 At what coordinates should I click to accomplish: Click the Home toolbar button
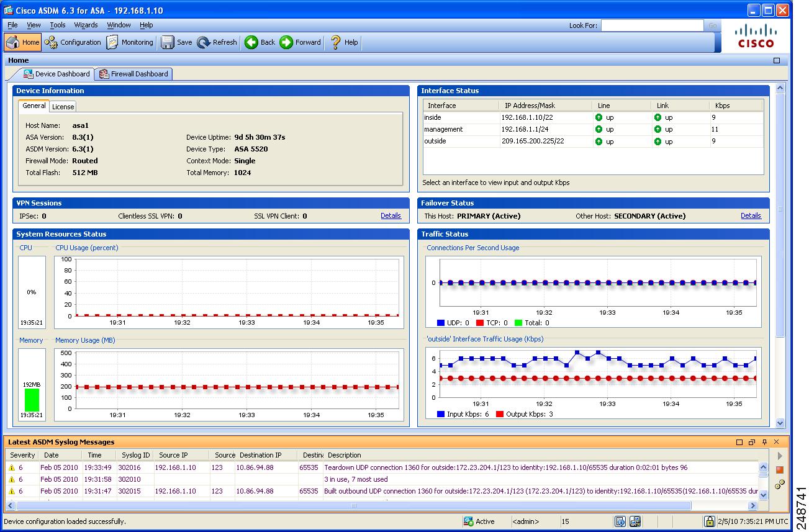[23, 42]
